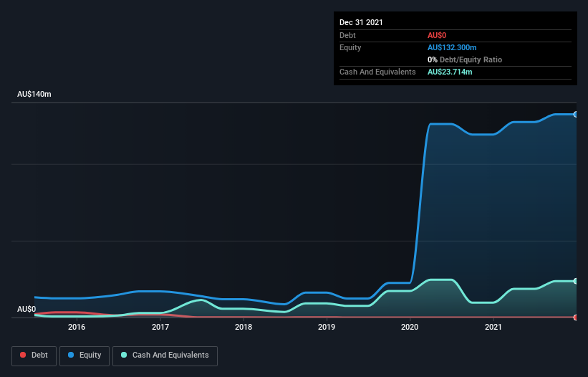Click the AU$132.300m equity value
Viewport: 588px width, 377px height.
[x=452, y=47]
